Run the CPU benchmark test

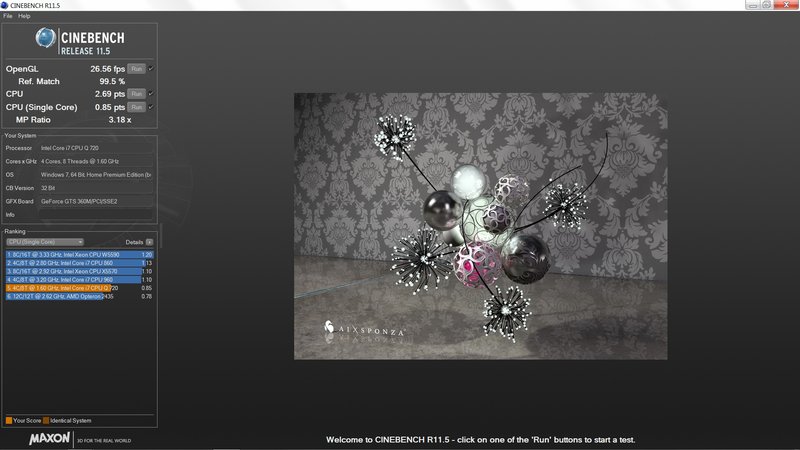136,94
